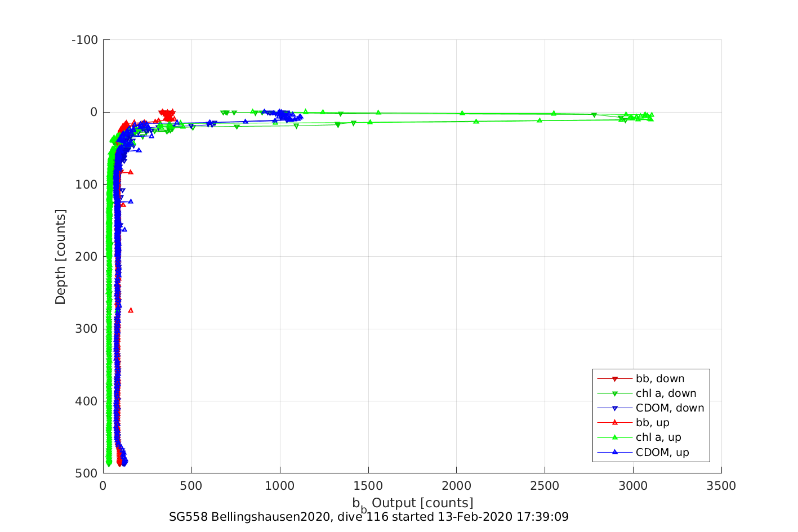Click the x-axis tick label 1500
The width and height of the screenshot is (798, 532).
point(368,486)
